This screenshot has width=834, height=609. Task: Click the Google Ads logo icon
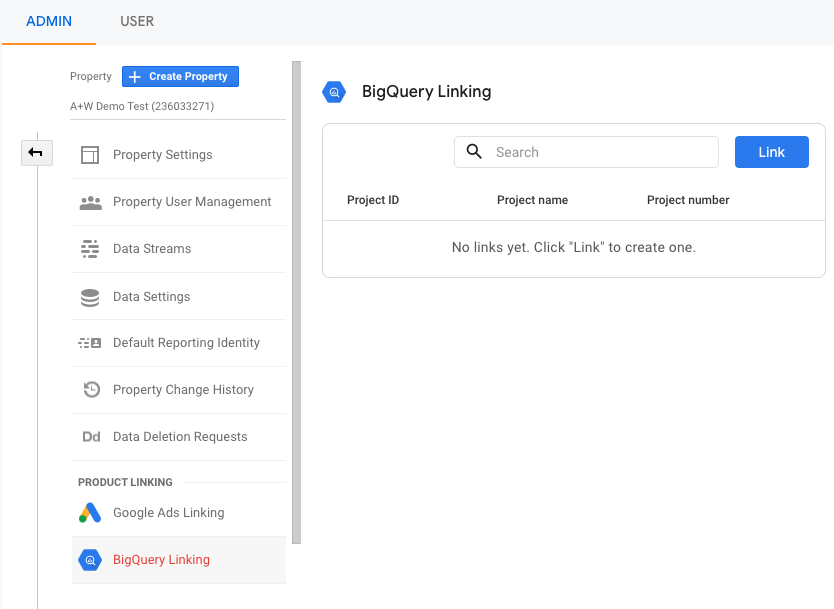tap(90, 513)
